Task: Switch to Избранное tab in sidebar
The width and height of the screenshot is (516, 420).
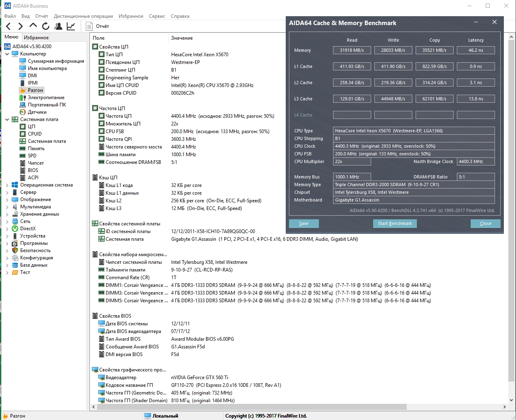Action: pyautogui.click(x=36, y=37)
